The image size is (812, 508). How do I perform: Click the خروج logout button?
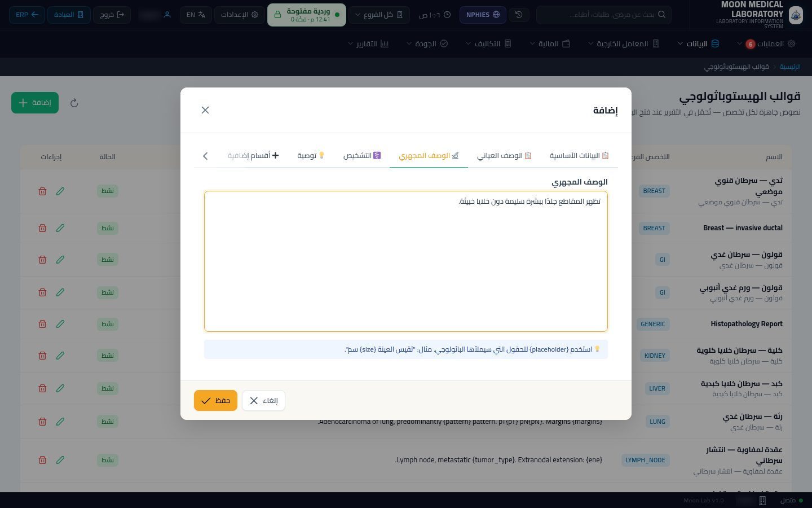(x=112, y=15)
